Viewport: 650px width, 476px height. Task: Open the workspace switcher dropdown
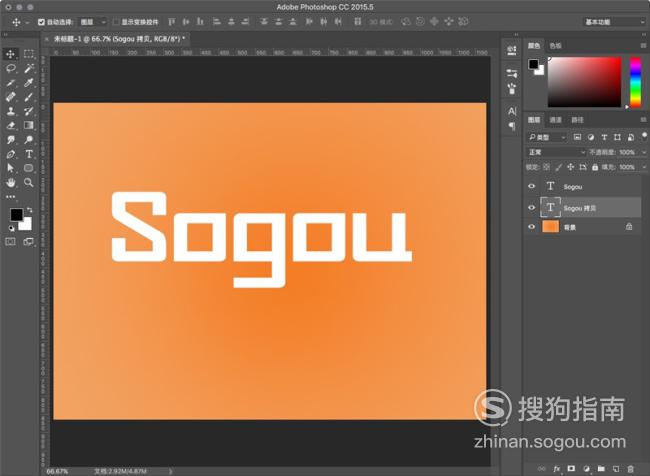coord(614,22)
